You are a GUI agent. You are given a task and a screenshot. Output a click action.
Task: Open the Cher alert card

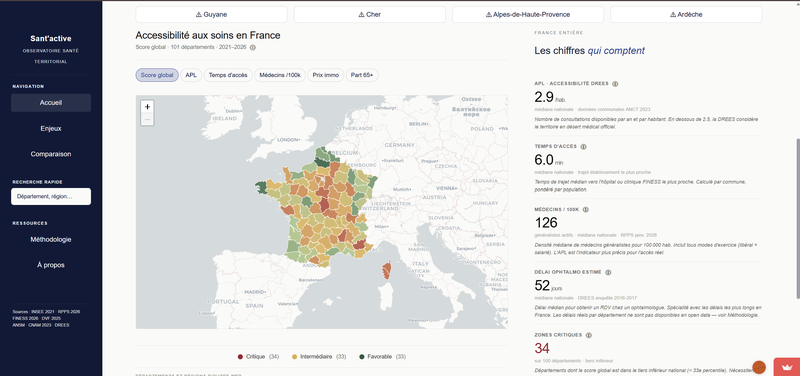click(x=369, y=14)
